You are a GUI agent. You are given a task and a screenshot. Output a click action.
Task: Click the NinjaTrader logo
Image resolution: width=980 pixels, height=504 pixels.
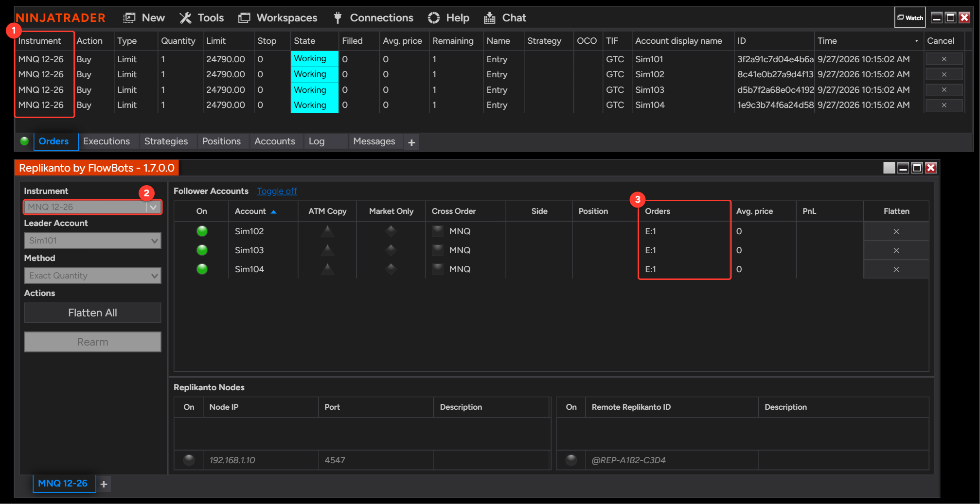click(x=60, y=18)
